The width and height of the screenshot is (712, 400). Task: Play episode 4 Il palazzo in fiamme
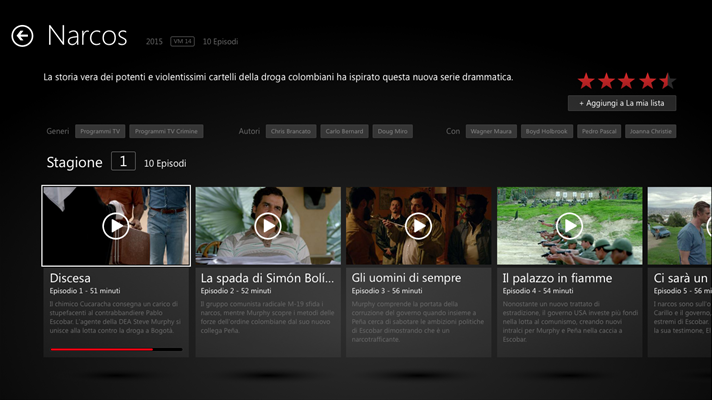point(569,226)
